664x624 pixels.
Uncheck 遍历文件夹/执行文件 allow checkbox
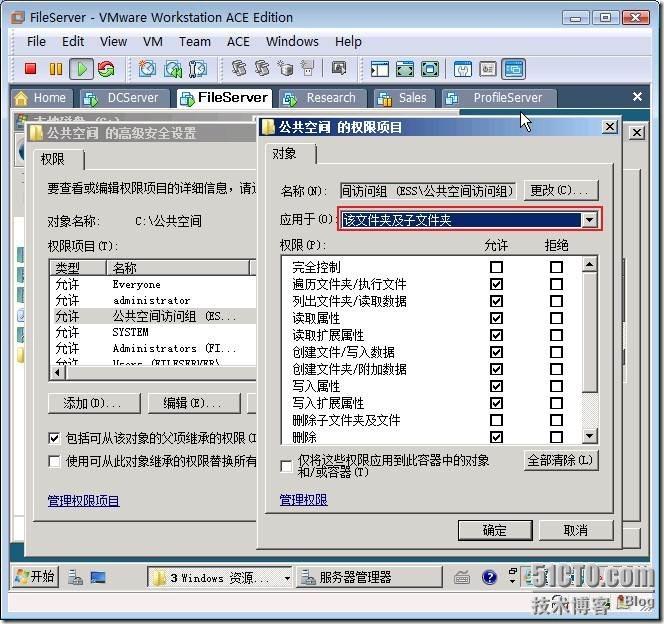pos(496,284)
